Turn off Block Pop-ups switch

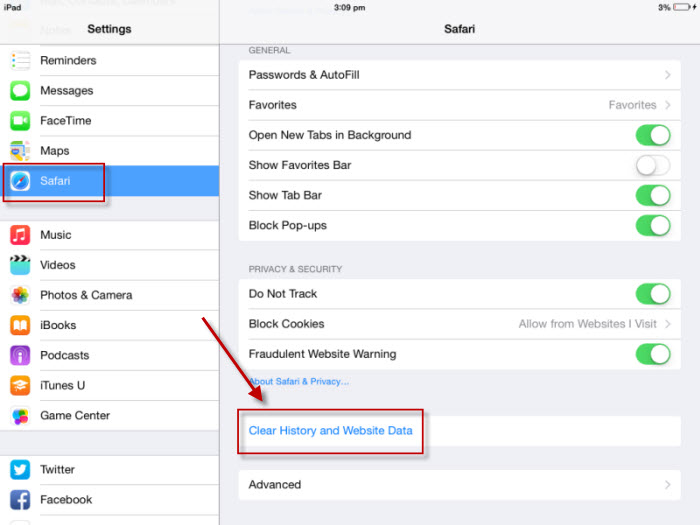653,225
